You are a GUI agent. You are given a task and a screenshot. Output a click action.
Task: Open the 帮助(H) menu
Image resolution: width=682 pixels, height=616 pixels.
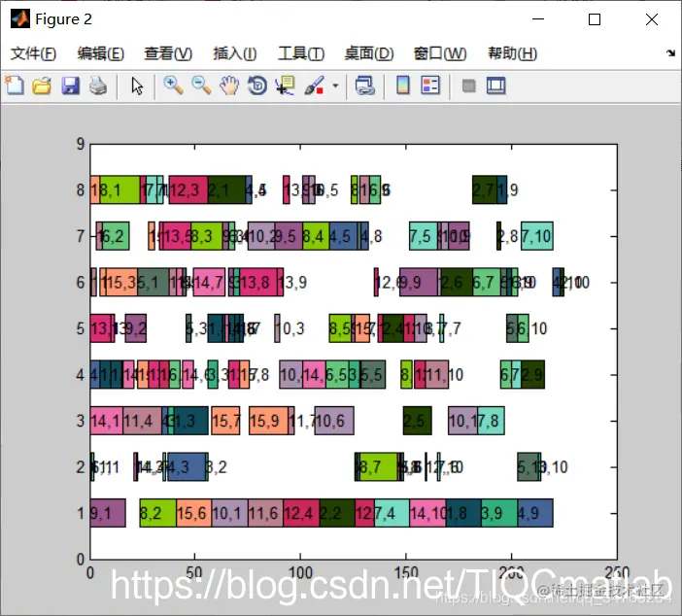point(512,53)
